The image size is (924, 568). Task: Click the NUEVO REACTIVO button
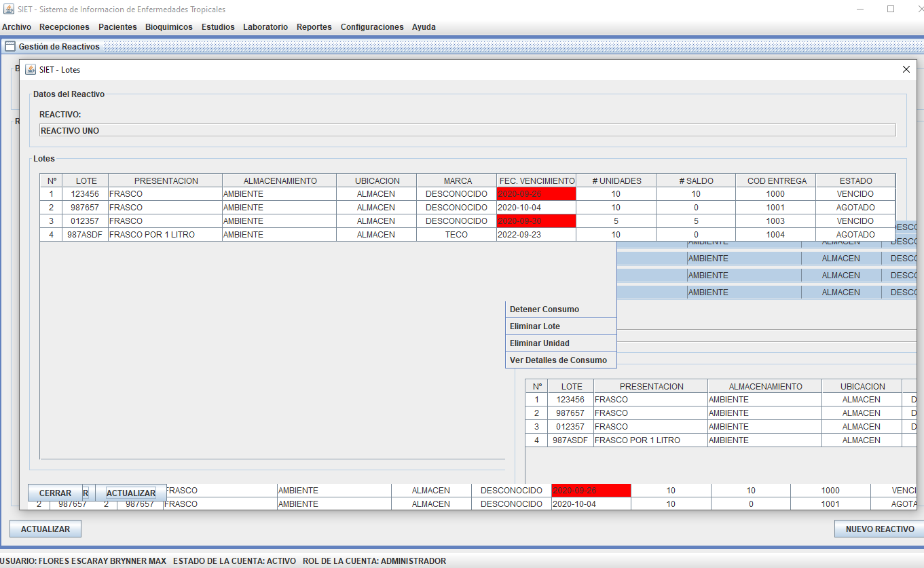point(880,529)
